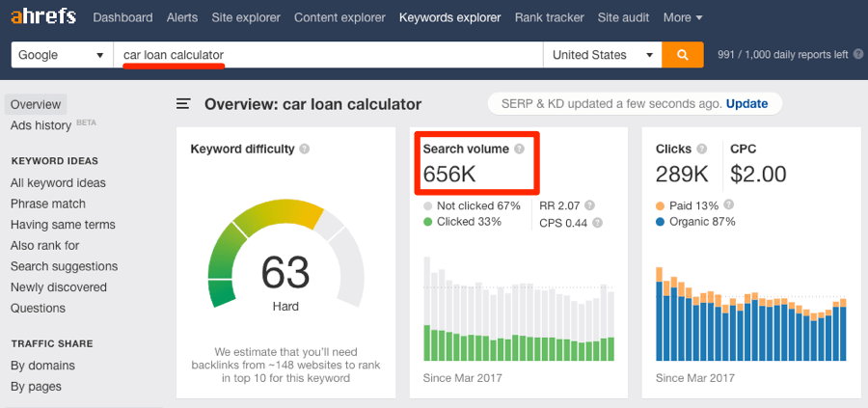The height and width of the screenshot is (408, 868).
Task: Click help icon next to CPS 0.44
Action: 597,223
